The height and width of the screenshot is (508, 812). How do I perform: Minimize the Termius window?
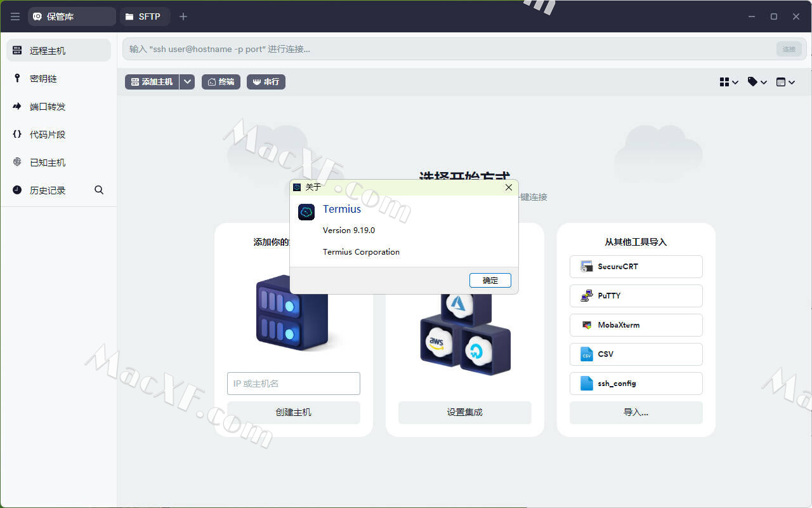[752, 17]
